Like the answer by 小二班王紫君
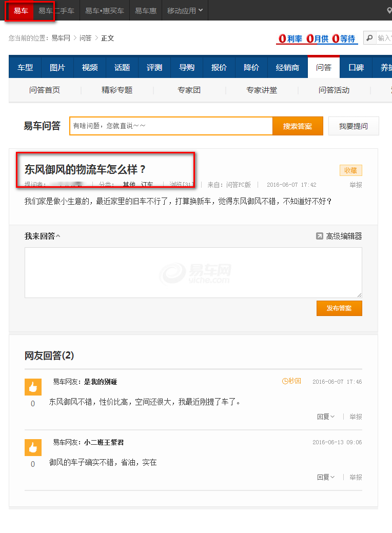Screen dimensions: 392x533 [x=33, y=447]
